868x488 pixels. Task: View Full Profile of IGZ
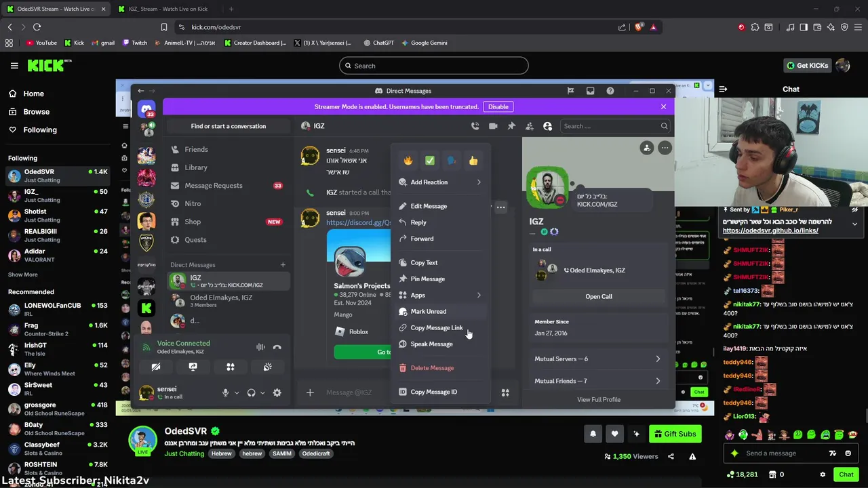598,400
